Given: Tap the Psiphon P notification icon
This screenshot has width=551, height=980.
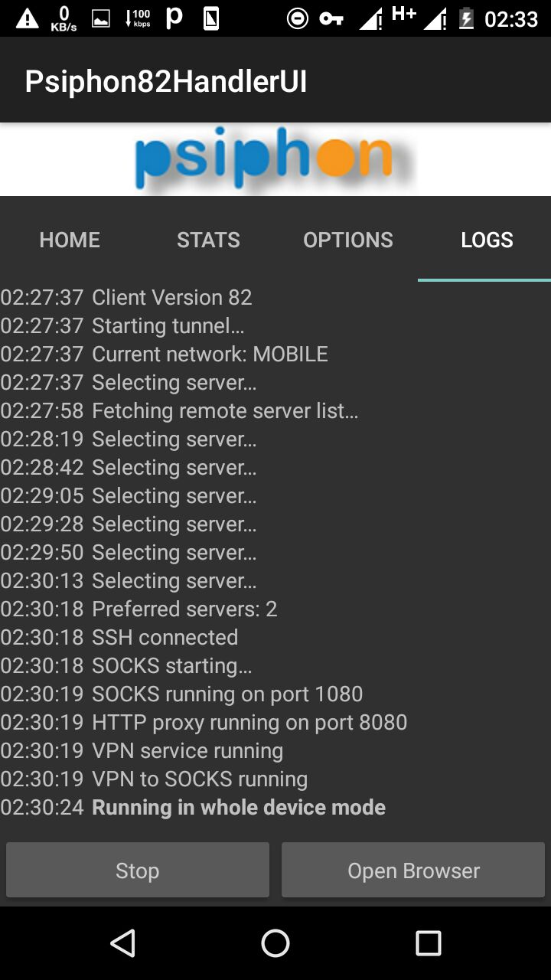Looking at the screenshot, I should (174, 18).
